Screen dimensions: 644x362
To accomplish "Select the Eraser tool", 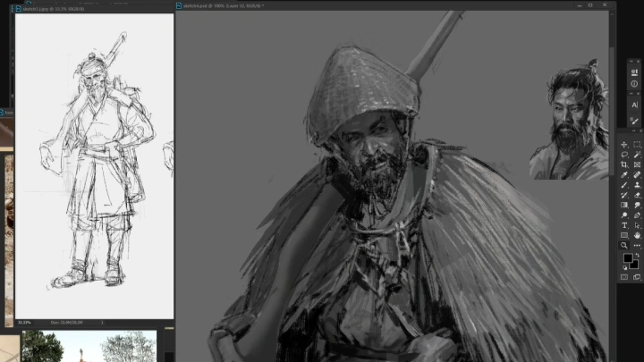I will click(x=637, y=195).
